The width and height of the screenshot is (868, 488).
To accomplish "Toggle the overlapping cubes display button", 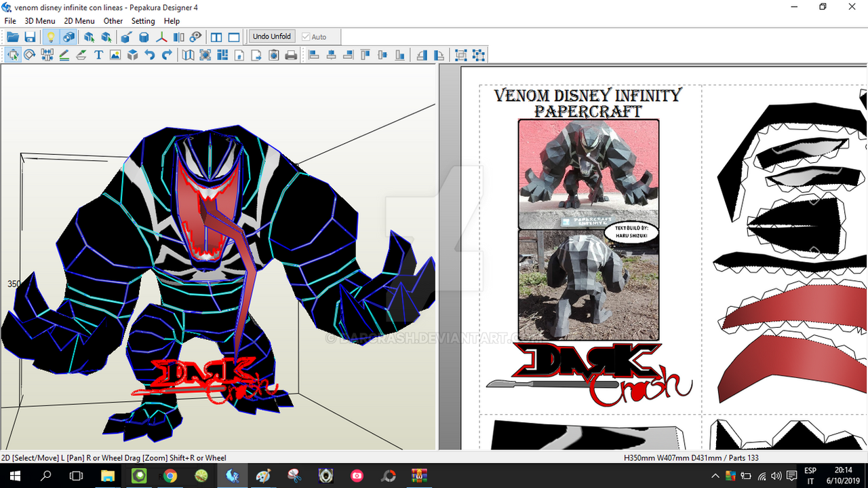I will click(x=68, y=37).
